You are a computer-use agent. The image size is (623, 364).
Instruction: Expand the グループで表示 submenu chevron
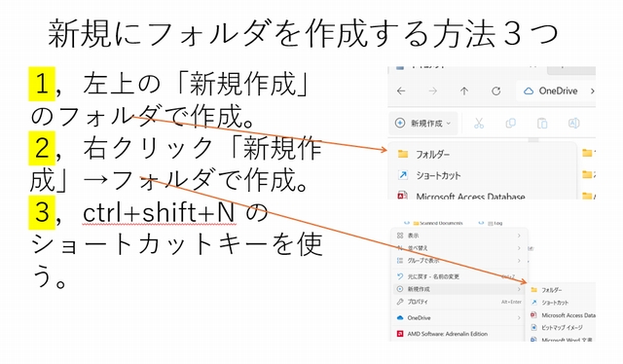(x=519, y=261)
